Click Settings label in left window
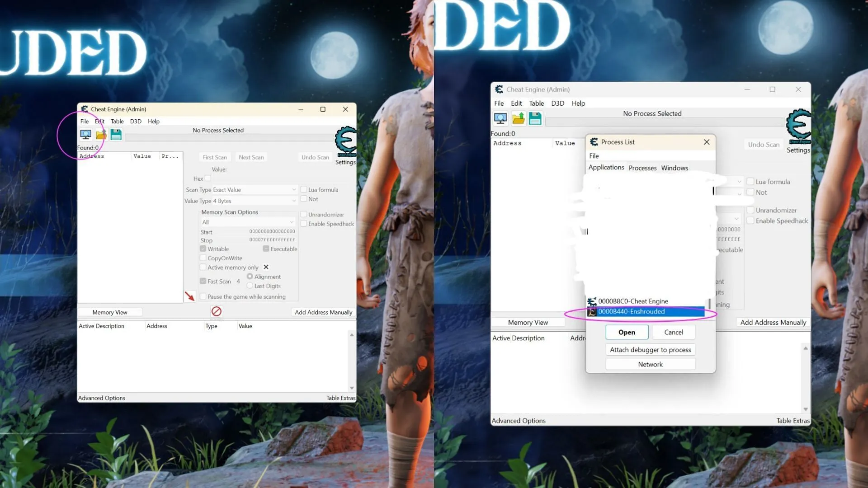 point(345,162)
